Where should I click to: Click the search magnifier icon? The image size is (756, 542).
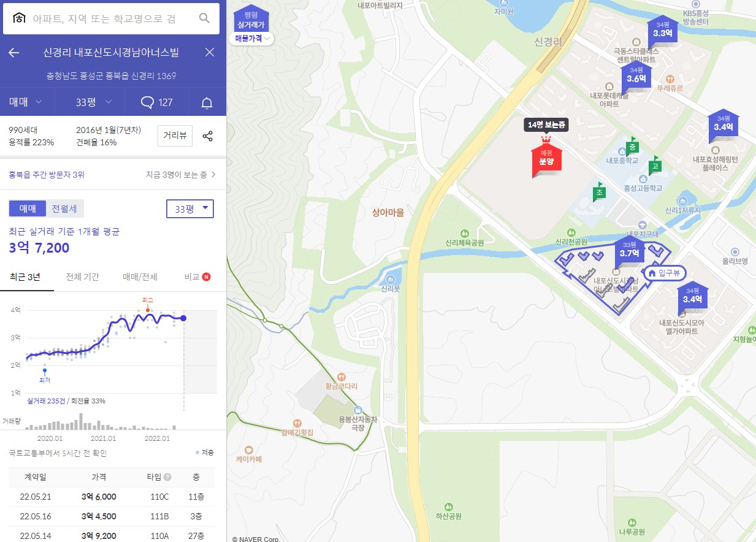click(205, 18)
